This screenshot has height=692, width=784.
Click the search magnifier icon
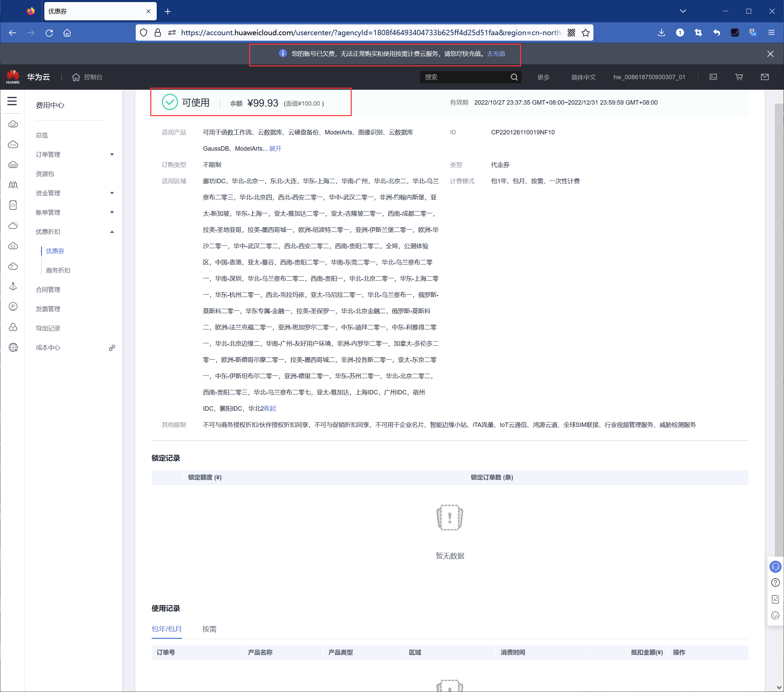514,77
